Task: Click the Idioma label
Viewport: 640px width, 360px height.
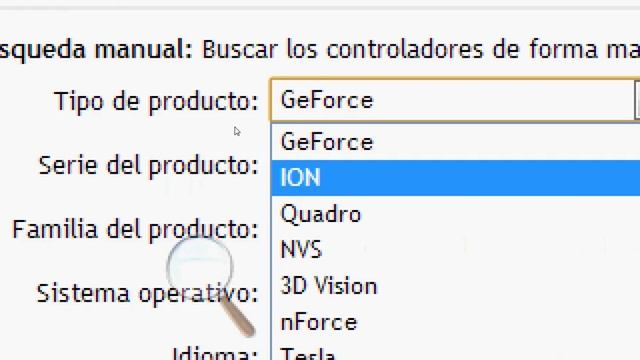Action: (x=215, y=353)
